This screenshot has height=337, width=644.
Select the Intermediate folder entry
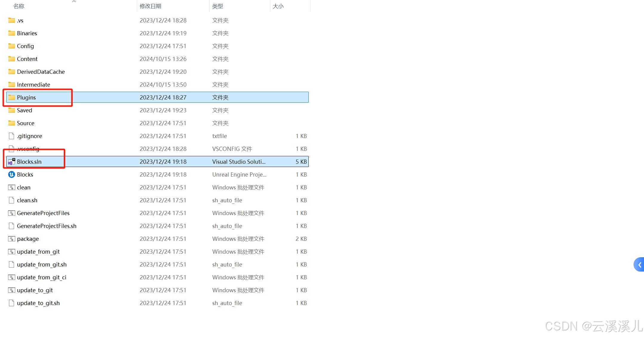pyautogui.click(x=33, y=85)
